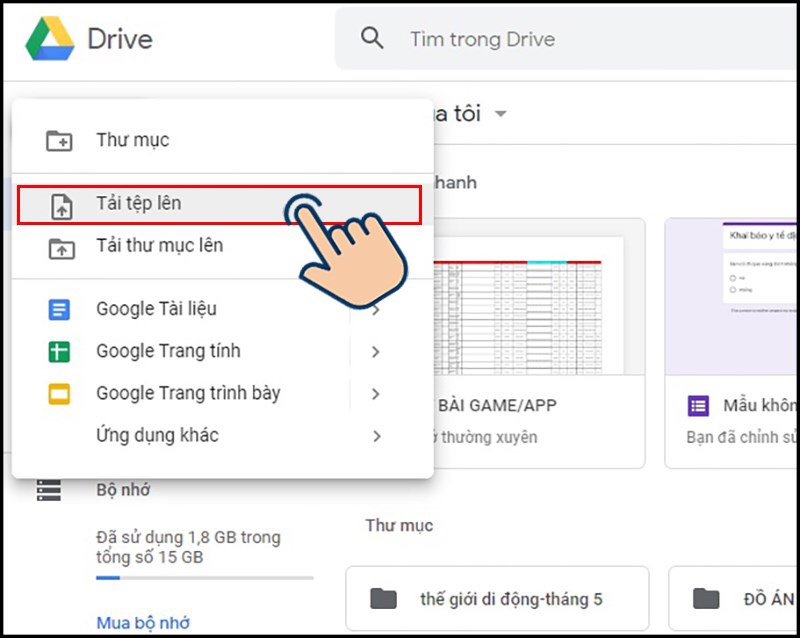Open the form thumbnail 'Khai báo y tế'
This screenshot has width=800, height=638.
(x=731, y=297)
